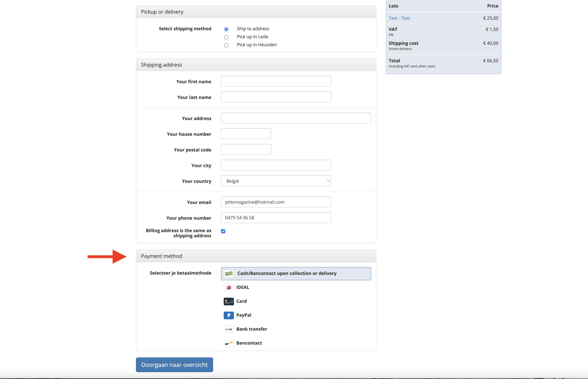Focus the Your postal code field
Screen dimensions: 588x379
[x=246, y=150]
